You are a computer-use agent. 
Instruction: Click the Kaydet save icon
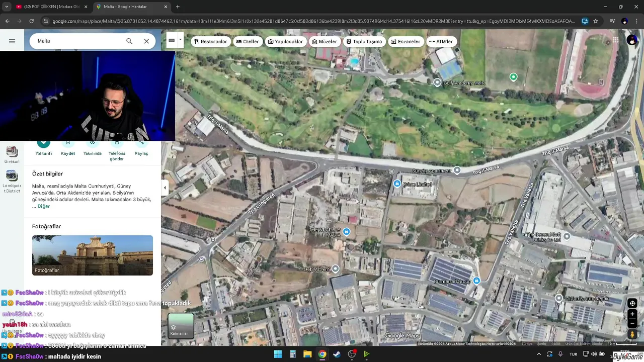[x=68, y=144]
